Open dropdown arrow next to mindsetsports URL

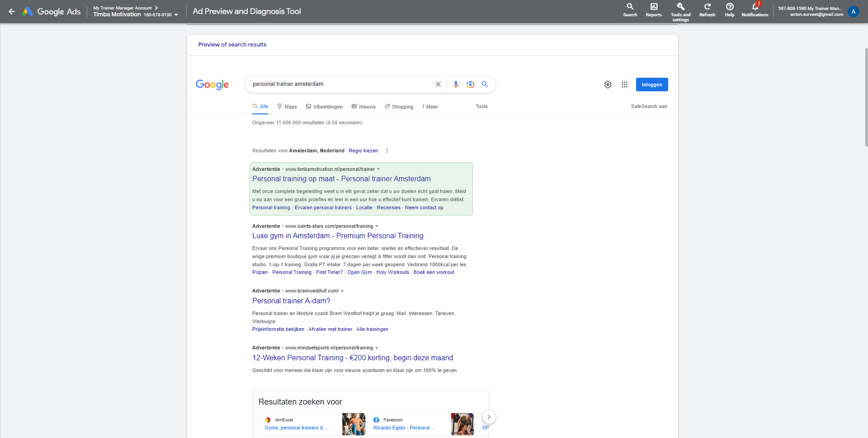click(x=377, y=348)
